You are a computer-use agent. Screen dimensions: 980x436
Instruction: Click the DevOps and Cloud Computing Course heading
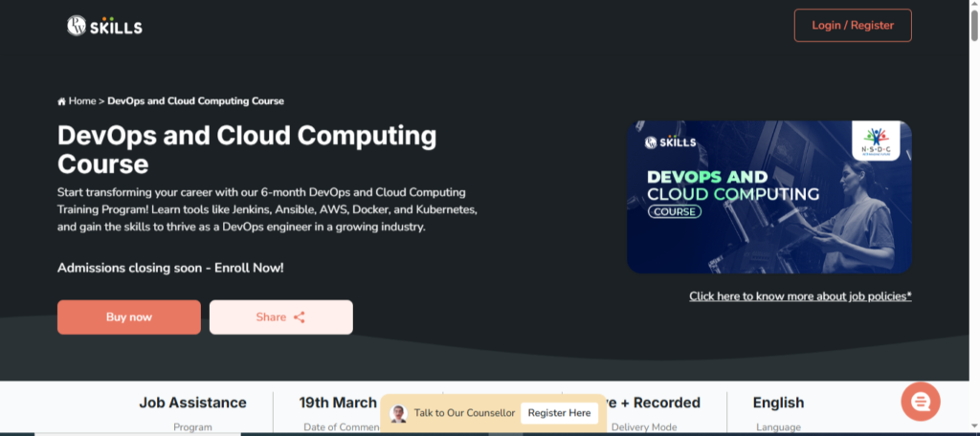pos(247,150)
